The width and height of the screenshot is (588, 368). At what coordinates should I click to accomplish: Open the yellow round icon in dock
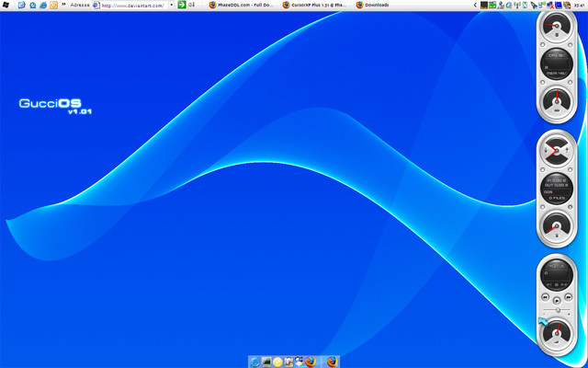pos(277,362)
